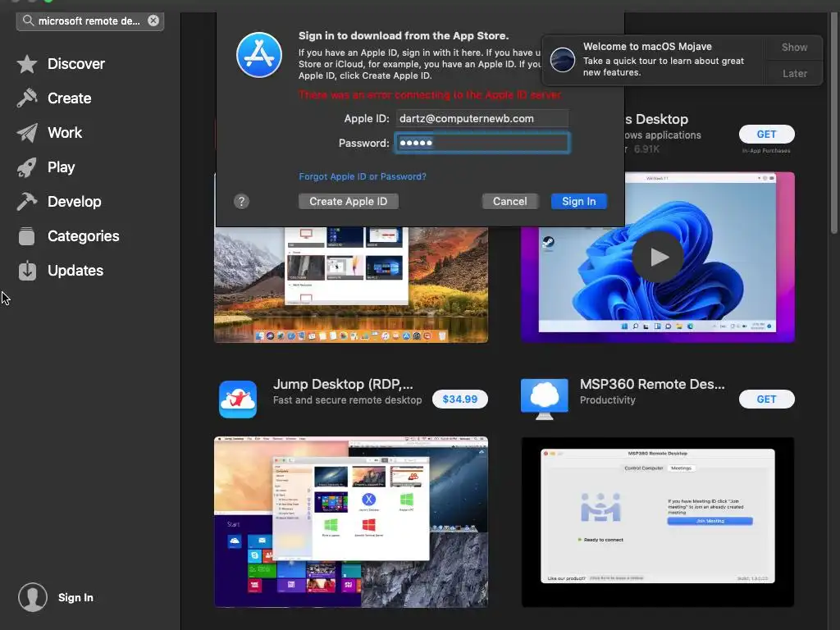This screenshot has width=840, height=630.
Task: Click the help question mark button
Action: point(242,202)
